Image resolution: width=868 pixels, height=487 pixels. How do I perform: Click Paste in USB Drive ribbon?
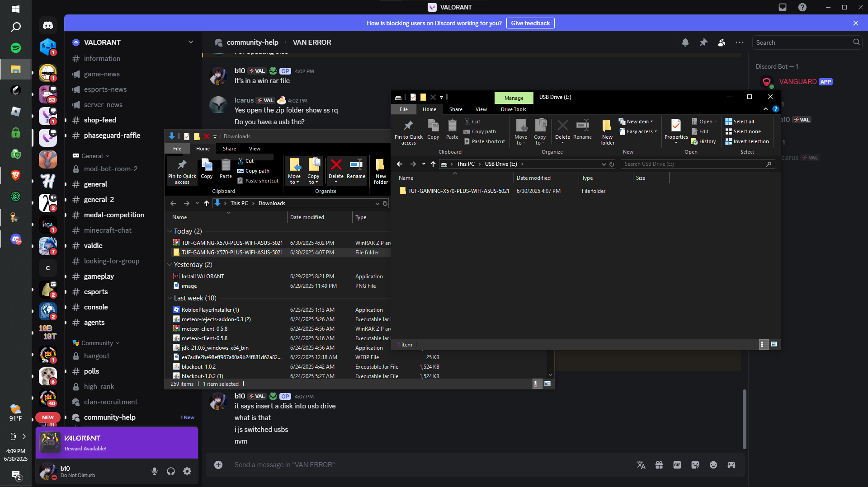tap(452, 130)
